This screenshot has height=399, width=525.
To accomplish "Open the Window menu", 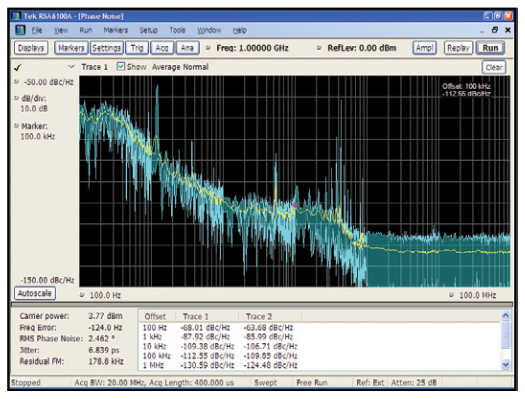I will pyautogui.click(x=209, y=30).
